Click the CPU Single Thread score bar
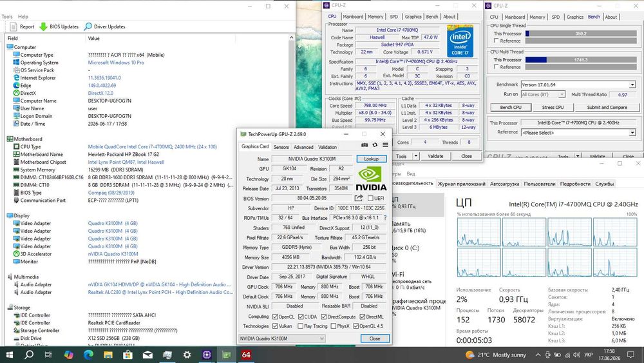Screen dimensions: 644x363 (x=581, y=34)
